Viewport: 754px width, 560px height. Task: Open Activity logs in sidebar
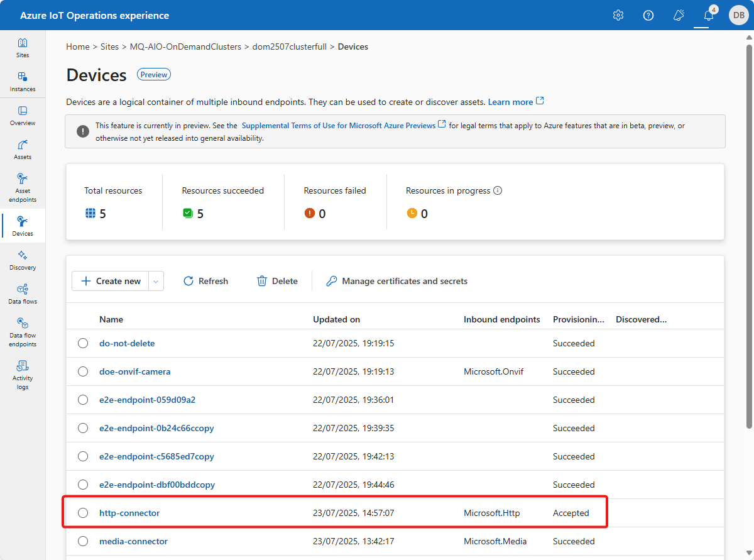(23, 375)
